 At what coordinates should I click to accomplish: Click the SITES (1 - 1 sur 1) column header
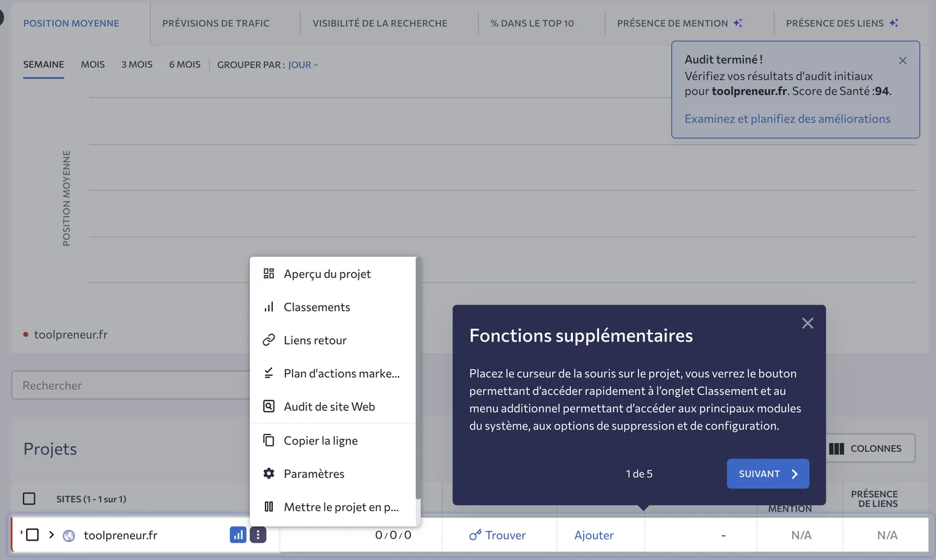coord(92,499)
